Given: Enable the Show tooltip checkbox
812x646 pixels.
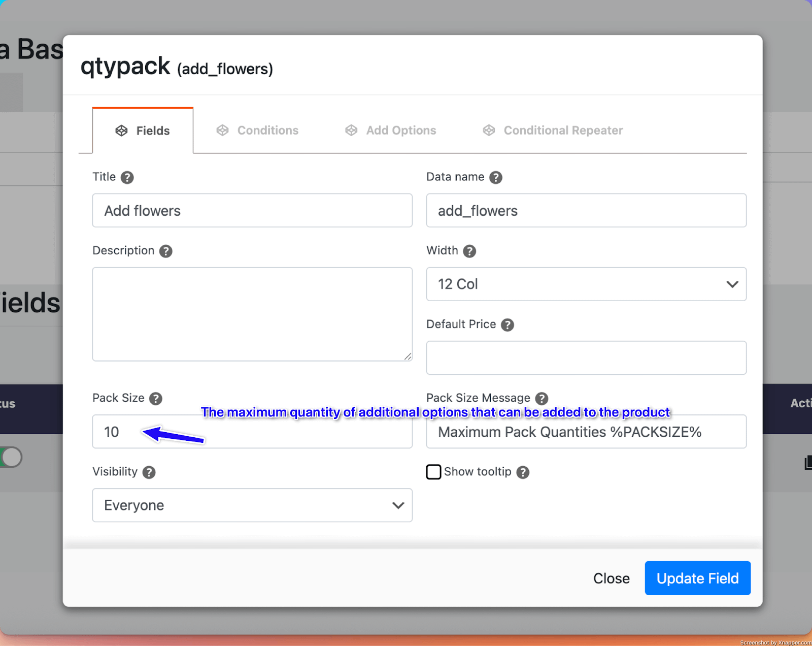Looking at the screenshot, I should click(434, 472).
